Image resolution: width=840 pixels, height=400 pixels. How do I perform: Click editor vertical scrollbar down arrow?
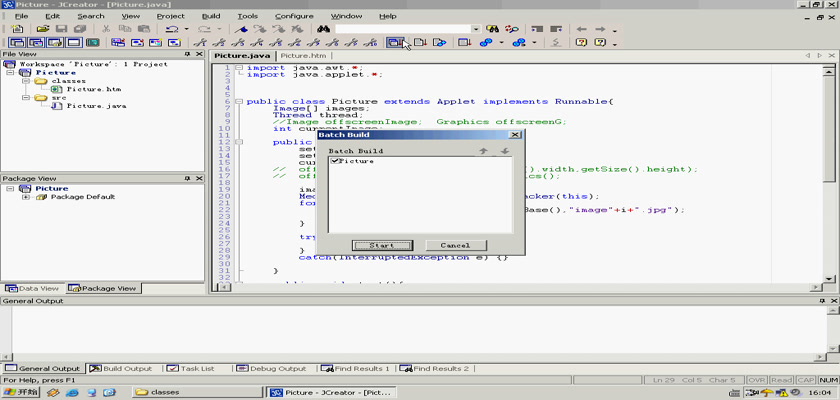pyautogui.click(x=829, y=278)
